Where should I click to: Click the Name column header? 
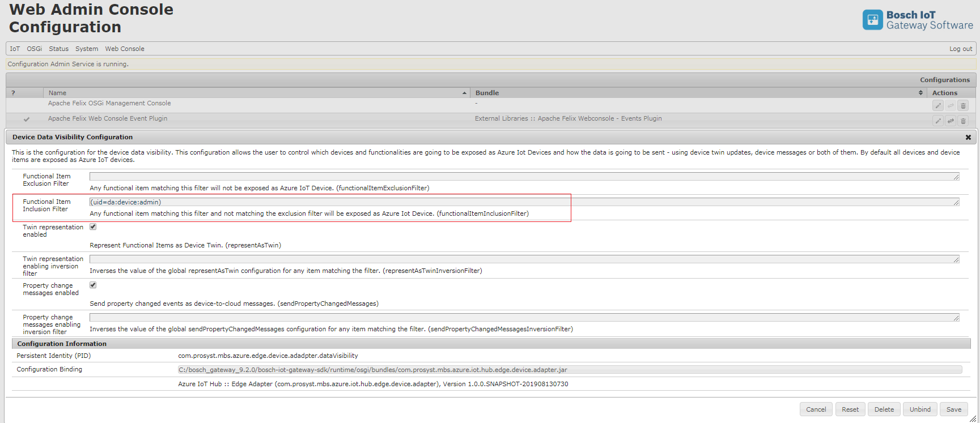[256, 93]
